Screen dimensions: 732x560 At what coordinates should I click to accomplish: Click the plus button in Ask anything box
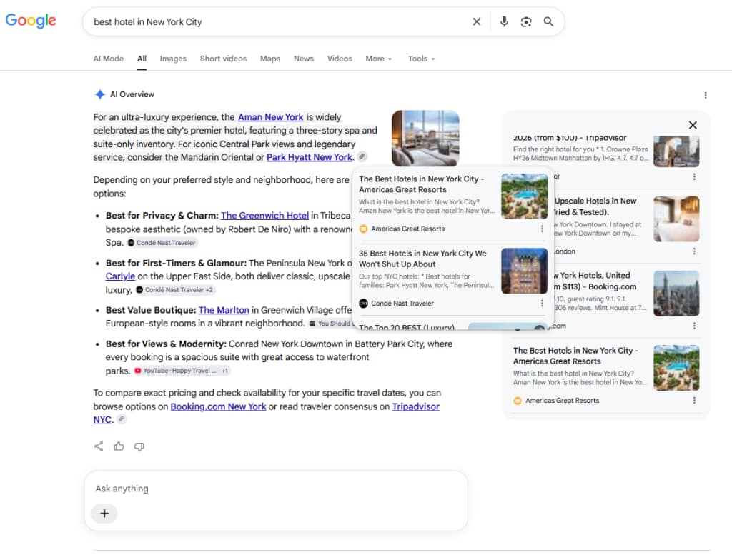click(x=104, y=514)
